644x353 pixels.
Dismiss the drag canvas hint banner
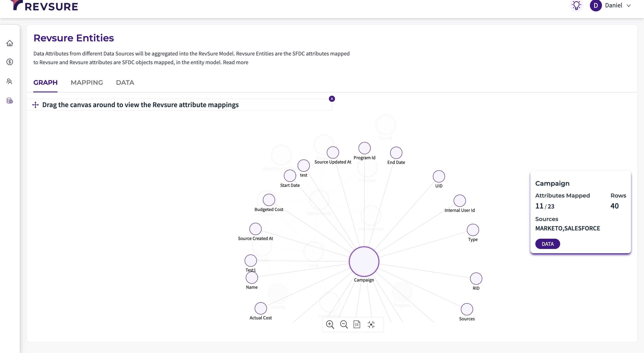click(x=332, y=99)
